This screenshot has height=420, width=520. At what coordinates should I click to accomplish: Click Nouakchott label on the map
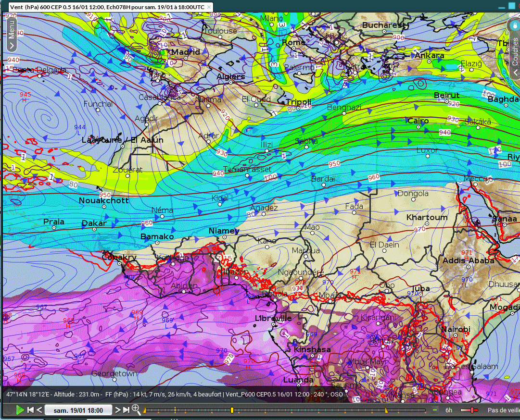coord(104,200)
